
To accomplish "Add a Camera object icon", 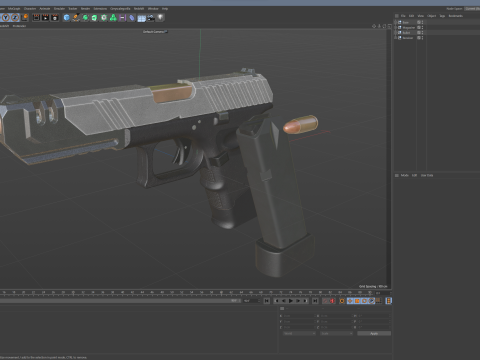I will tap(151, 17).
